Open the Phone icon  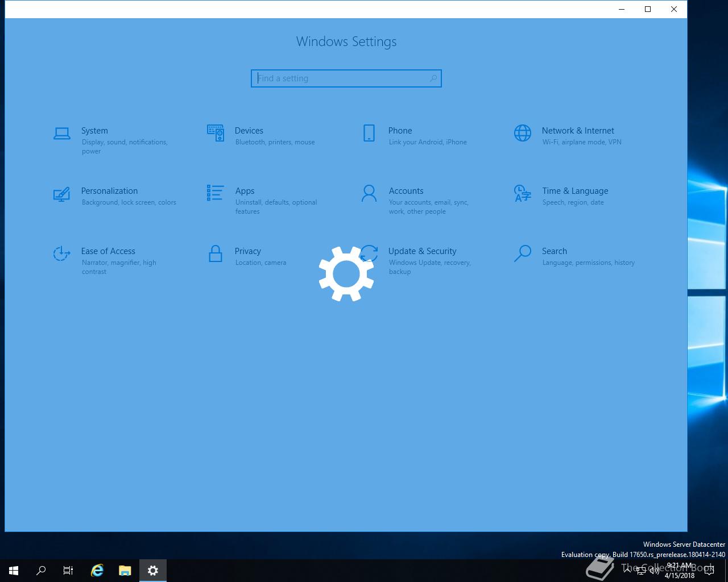[x=369, y=133]
